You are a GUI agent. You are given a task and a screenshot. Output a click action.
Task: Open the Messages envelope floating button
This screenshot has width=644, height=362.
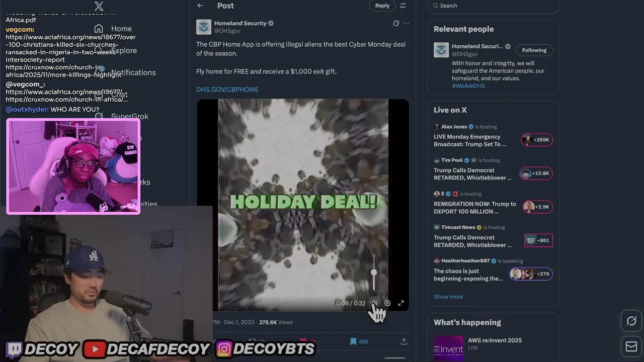point(631,346)
